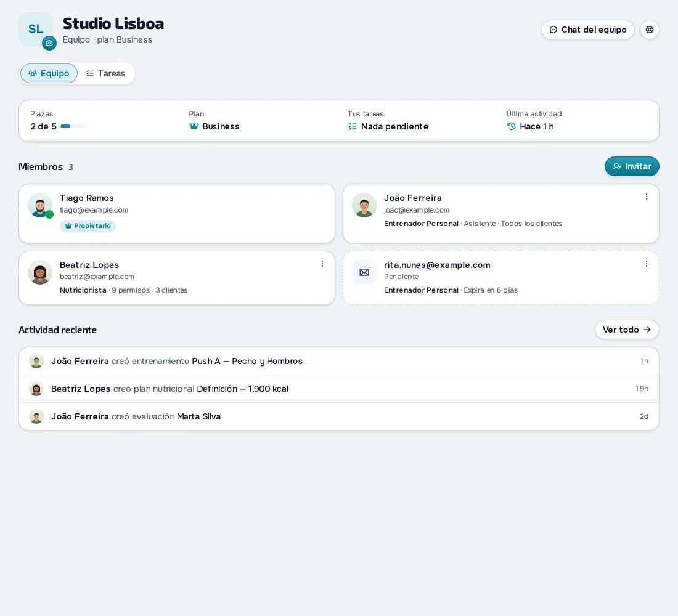
Task: Open options menu for rita.nunes invitation
Action: pos(647,264)
